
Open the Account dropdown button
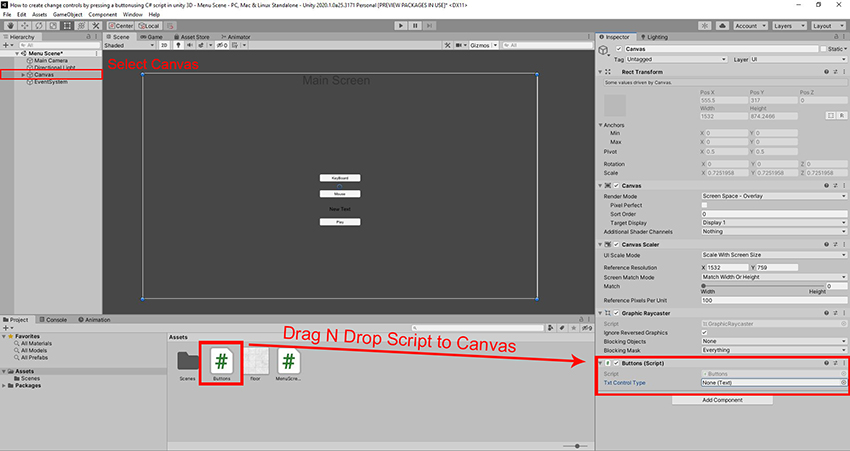point(750,25)
